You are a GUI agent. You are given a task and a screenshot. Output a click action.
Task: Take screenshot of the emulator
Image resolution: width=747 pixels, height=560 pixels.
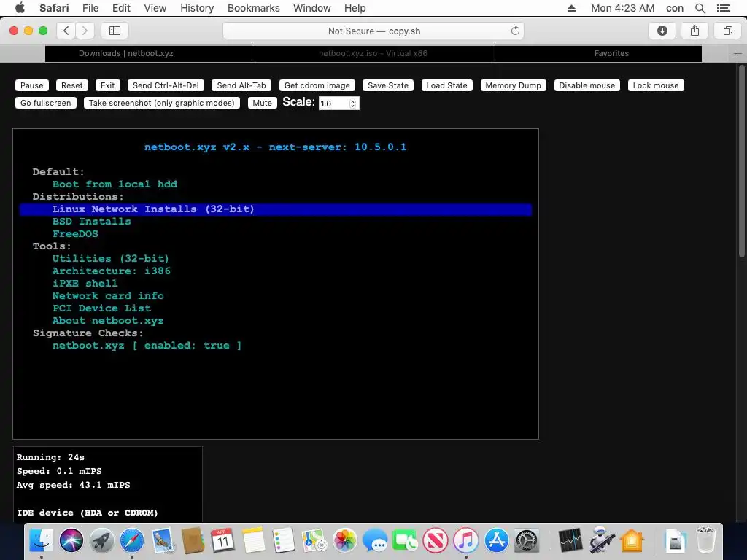[161, 103]
